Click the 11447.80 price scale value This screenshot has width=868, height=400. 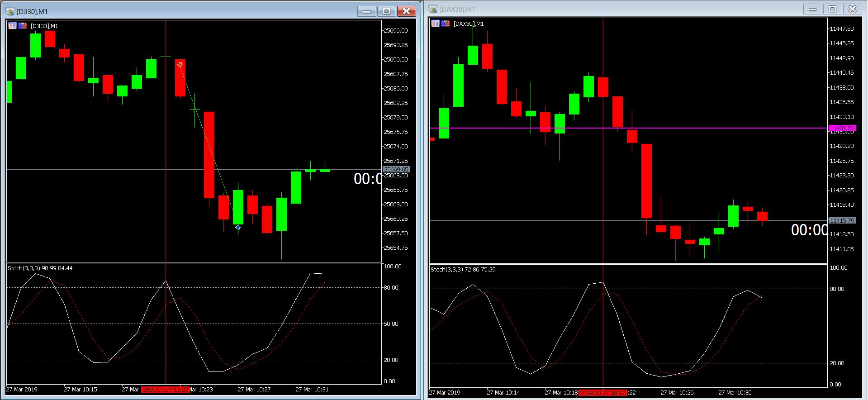(842, 29)
